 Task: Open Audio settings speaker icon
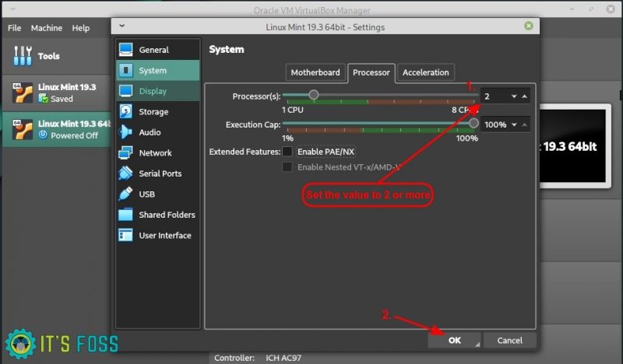[126, 132]
